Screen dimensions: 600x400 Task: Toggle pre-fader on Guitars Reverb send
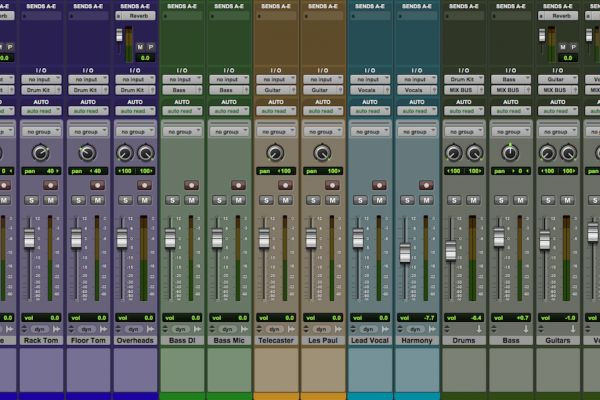(574, 47)
